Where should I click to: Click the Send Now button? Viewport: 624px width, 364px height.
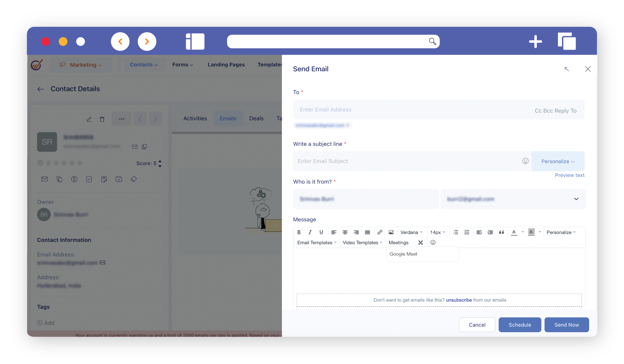pyautogui.click(x=567, y=325)
